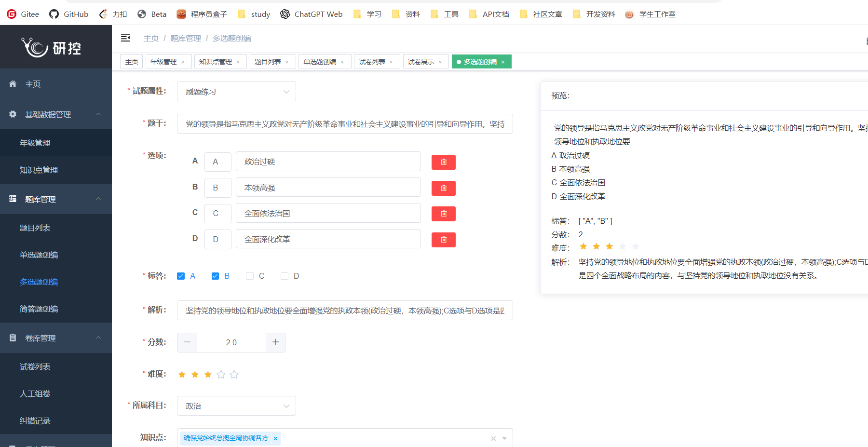
Task: Delete option D with the red trash button
Action: point(444,240)
